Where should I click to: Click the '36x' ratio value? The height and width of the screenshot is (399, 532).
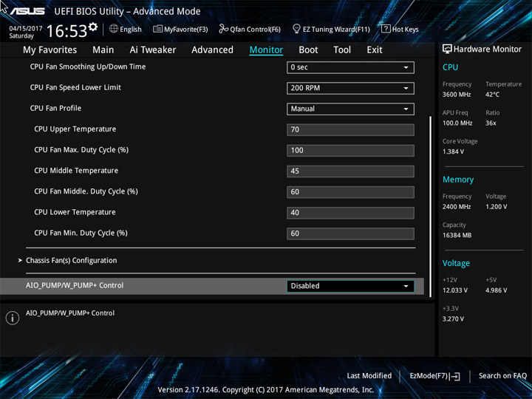pos(491,123)
